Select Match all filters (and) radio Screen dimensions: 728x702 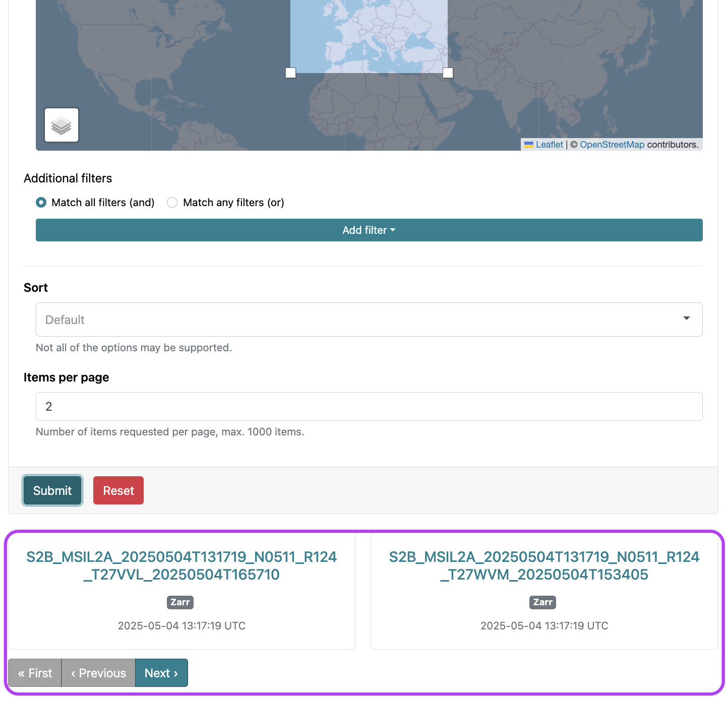click(x=41, y=203)
